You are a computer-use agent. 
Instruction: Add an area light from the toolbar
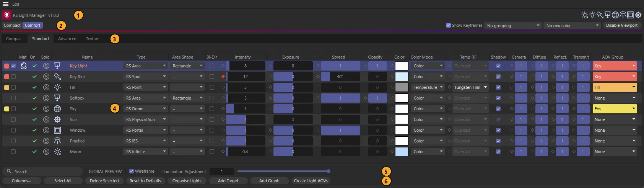(x=608, y=15)
